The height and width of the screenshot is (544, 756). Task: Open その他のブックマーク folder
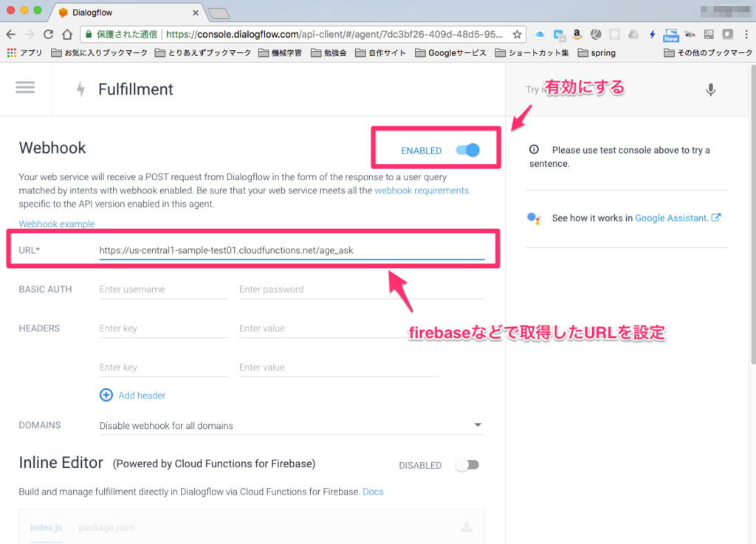(708, 52)
